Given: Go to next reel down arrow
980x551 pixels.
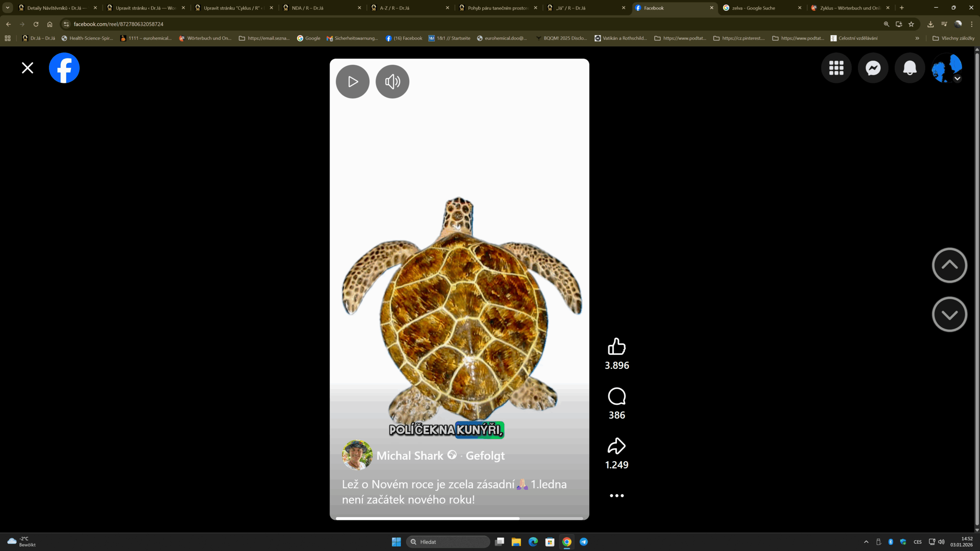Looking at the screenshot, I should 949,314.
